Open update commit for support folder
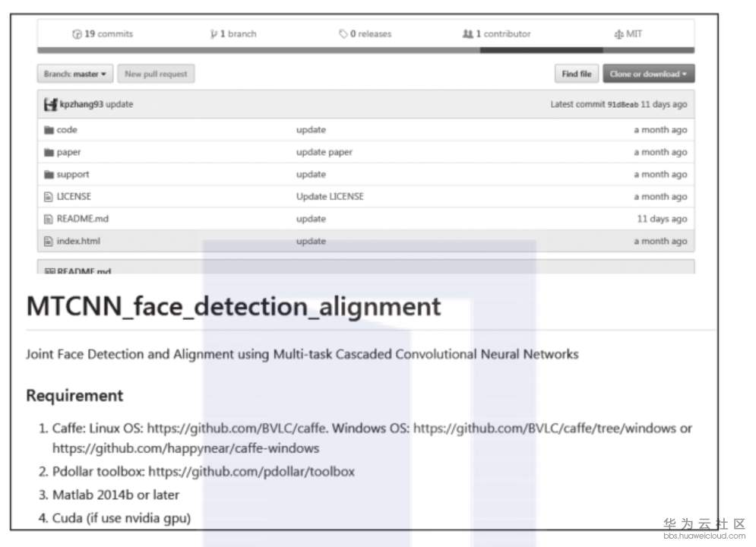The width and height of the screenshot is (756, 547). (x=311, y=174)
